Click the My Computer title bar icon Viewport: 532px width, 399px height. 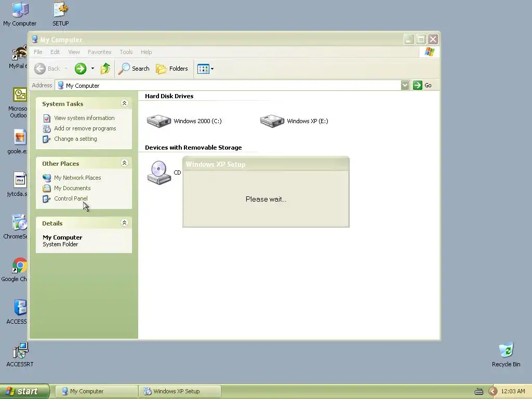(x=34, y=39)
